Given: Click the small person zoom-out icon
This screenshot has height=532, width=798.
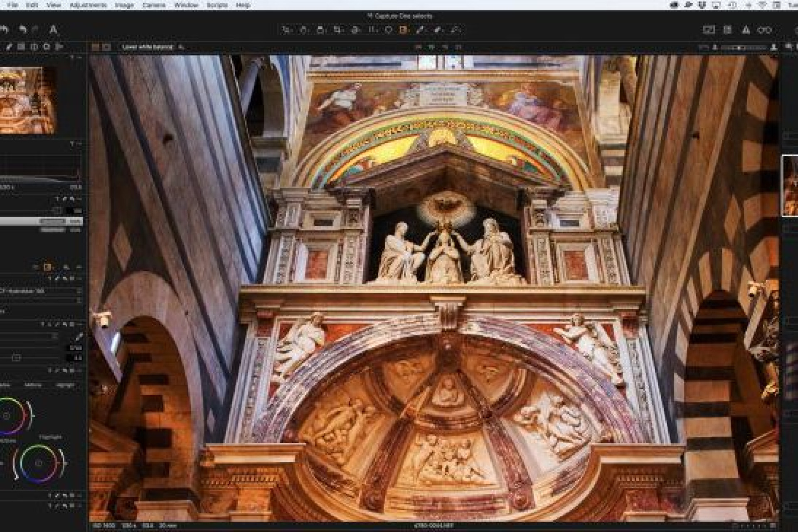Looking at the screenshot, I should [715, 48].
